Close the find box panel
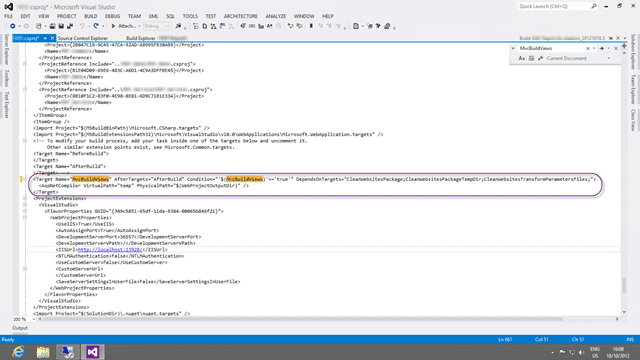The image size is (640, 360). [x=616, y=48]
